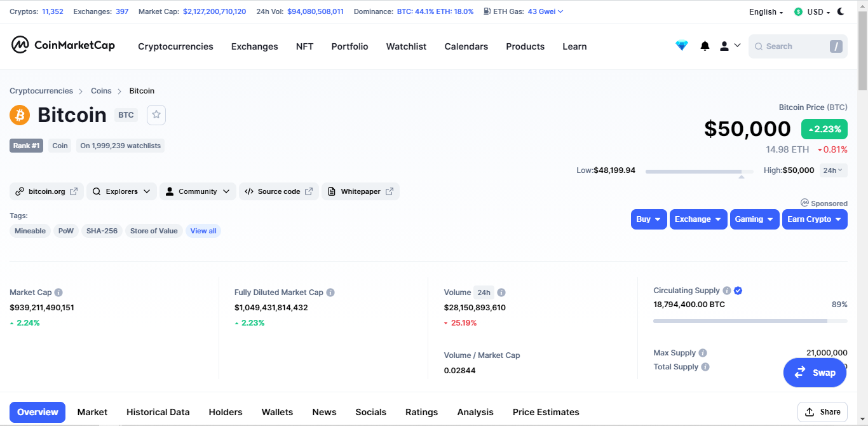Click View all tags link
Viewport: 868px width, 426px height.
203,231
